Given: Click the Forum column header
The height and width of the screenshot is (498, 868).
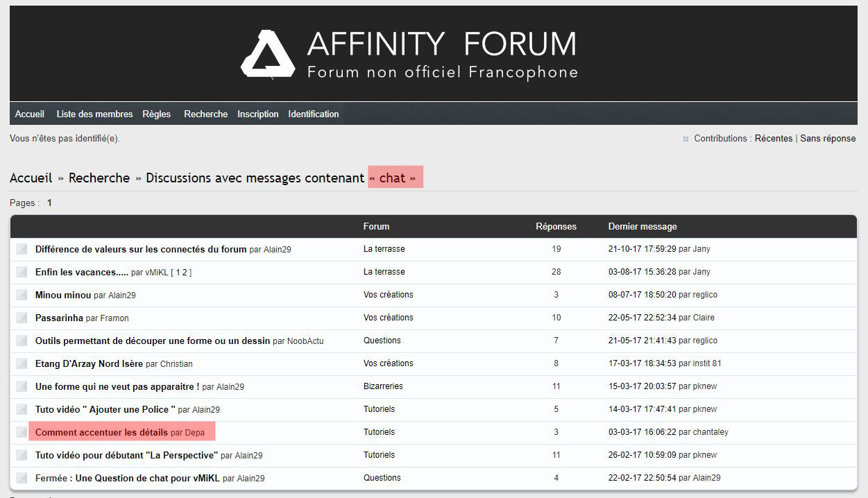Looking at the screenshot, I should 376,227.
